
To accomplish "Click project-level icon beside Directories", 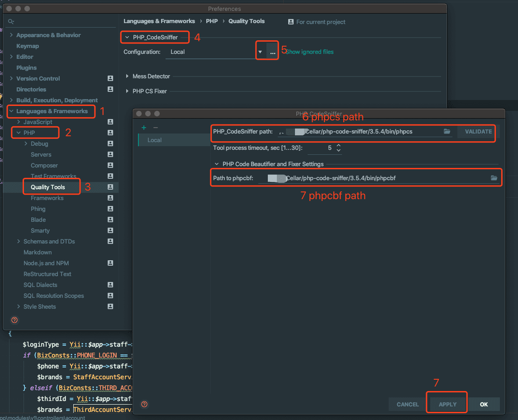I will (x=110, y=89).
